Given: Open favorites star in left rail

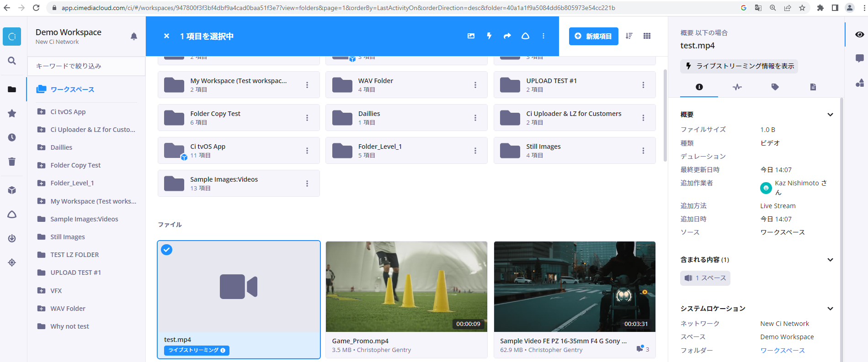Looking at the screenshot, I should (12, 113).
